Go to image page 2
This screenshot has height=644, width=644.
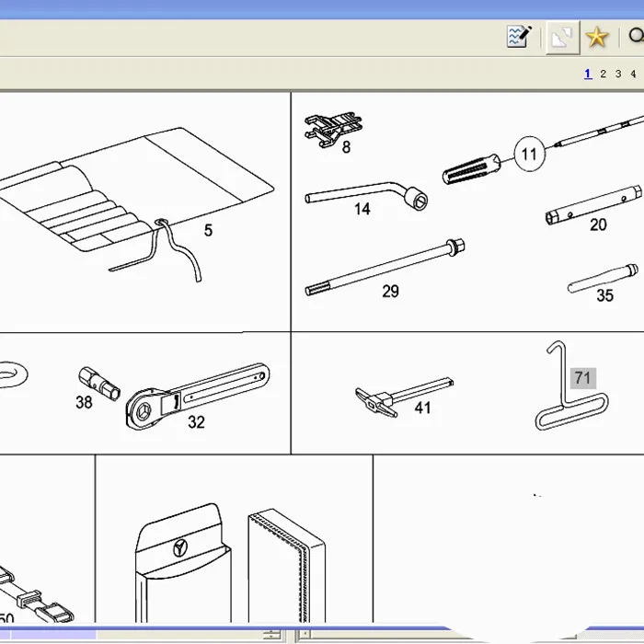(x=603, y=74)
